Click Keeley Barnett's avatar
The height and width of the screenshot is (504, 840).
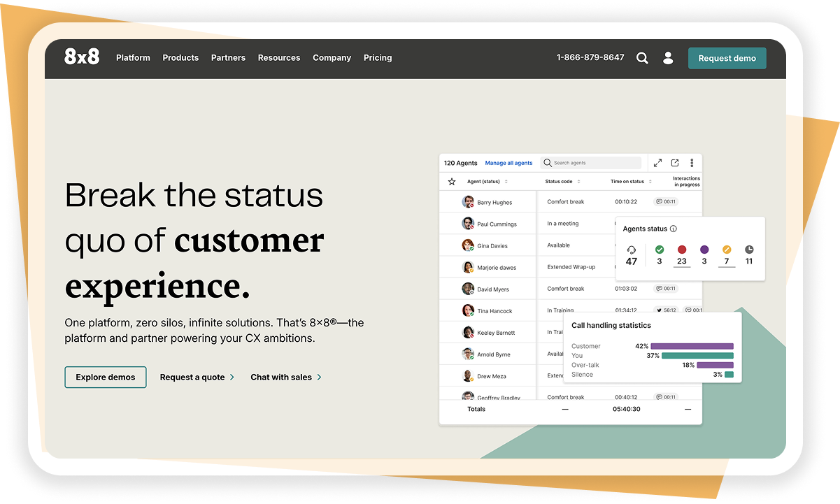click(468, 332)
